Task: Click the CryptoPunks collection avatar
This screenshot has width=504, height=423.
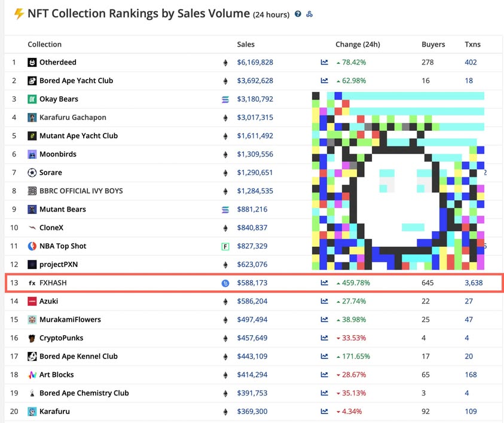Action: tap(32, 338)
